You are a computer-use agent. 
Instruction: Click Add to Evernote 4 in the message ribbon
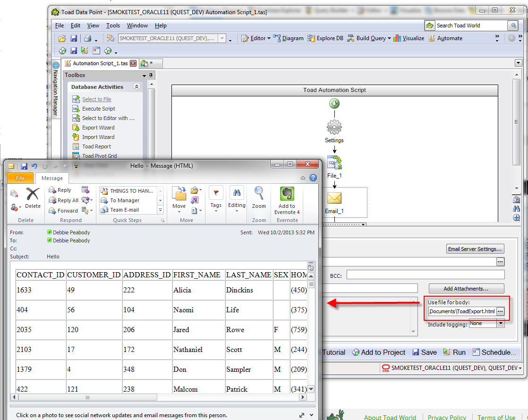287,201
